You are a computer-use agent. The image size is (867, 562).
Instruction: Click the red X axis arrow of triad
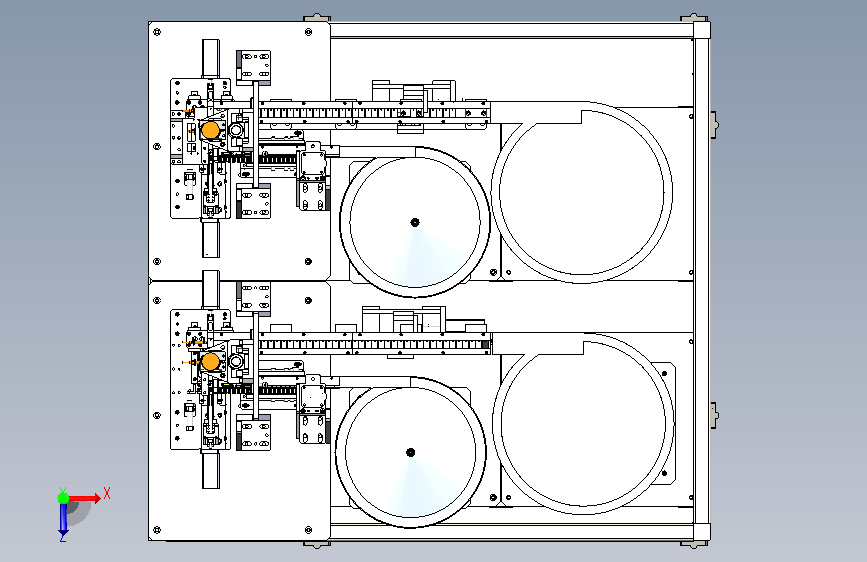pyautogui.click(x=85, y=498)
